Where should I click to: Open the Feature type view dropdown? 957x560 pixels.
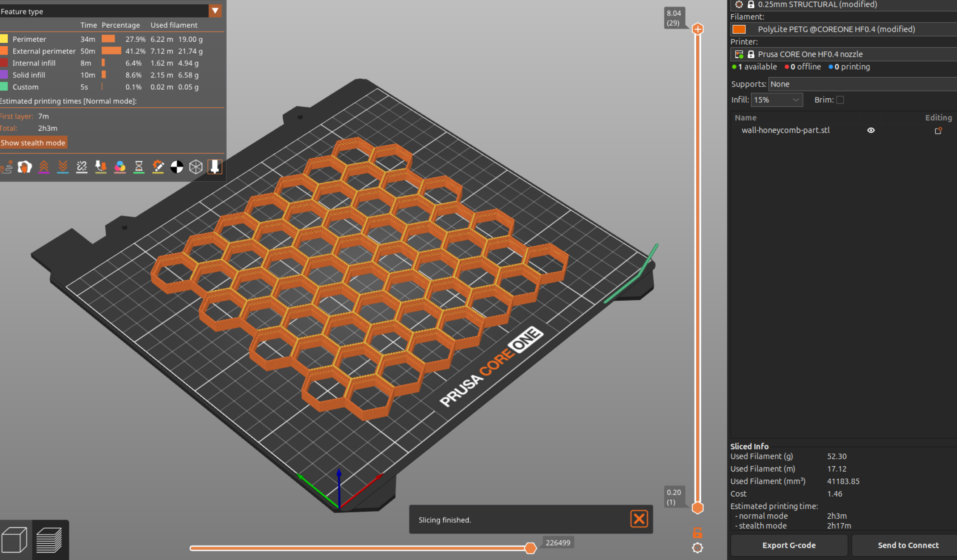(x=215, y=11)
